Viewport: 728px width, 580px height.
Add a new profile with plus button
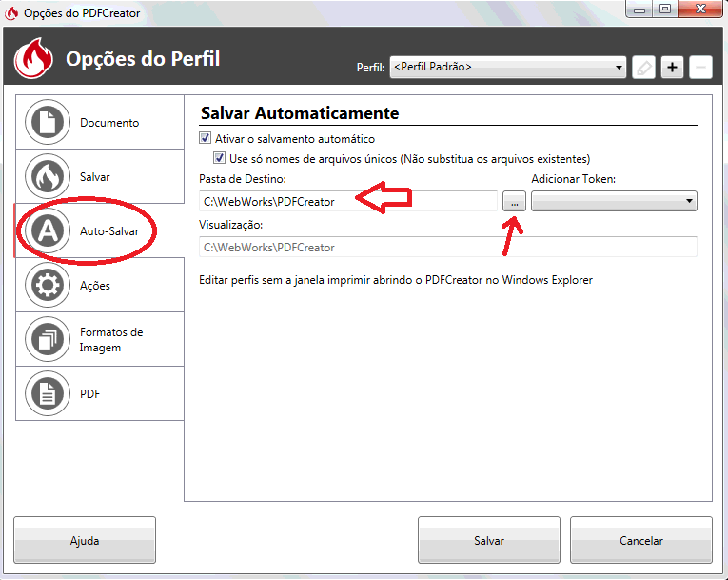pos(672,68)
